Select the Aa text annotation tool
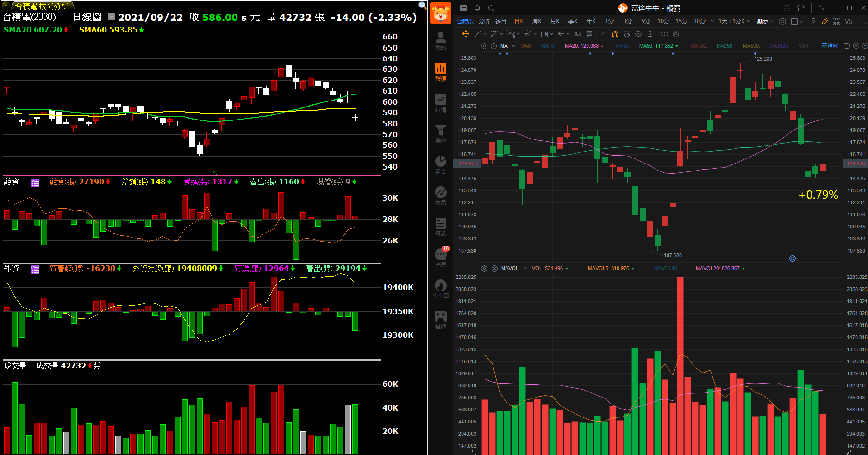The width and height of the screenshot is (868, 455). pyautogui.click(x=578, y=34)
